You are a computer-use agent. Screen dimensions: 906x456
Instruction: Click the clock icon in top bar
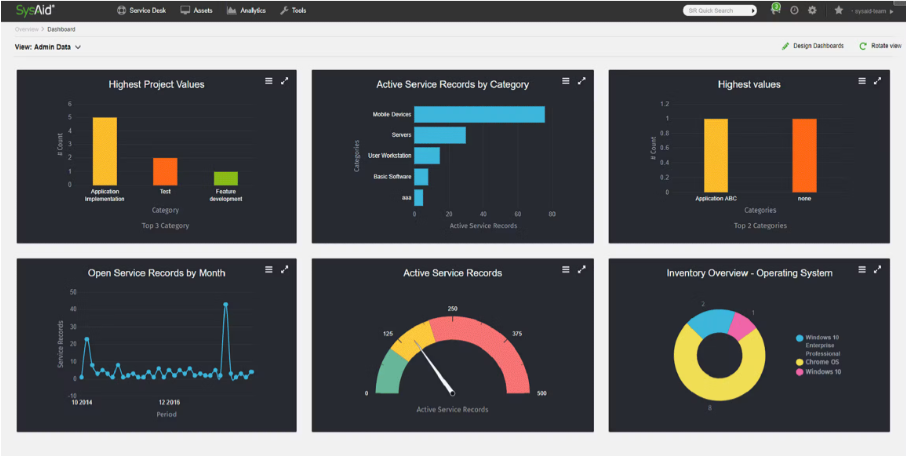coord(794,10)
